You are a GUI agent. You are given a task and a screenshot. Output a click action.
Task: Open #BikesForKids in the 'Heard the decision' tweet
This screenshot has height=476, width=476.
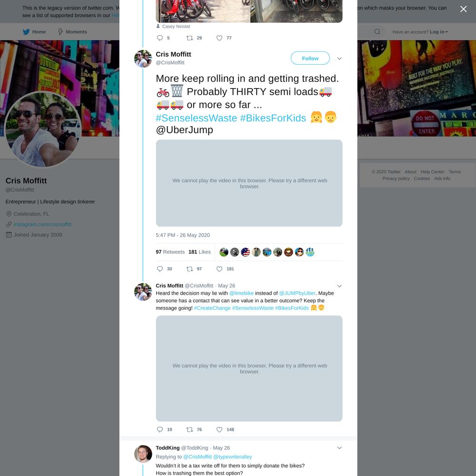[x=292, y=308]
